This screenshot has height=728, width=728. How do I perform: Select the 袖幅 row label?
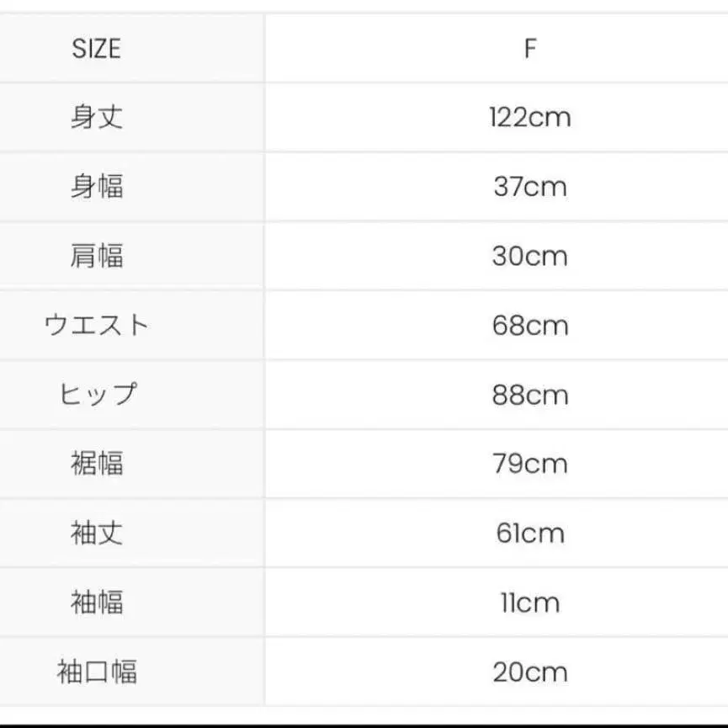[x=97, y=602]
